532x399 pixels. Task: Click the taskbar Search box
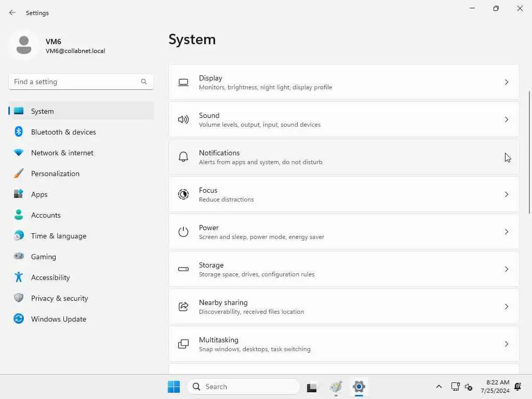[x=244, y=387]
